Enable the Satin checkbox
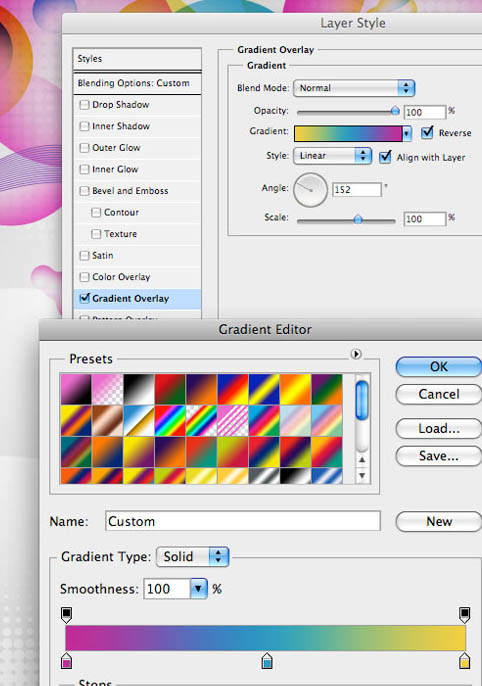Screen dimensions: 482x686 point(84,256)
